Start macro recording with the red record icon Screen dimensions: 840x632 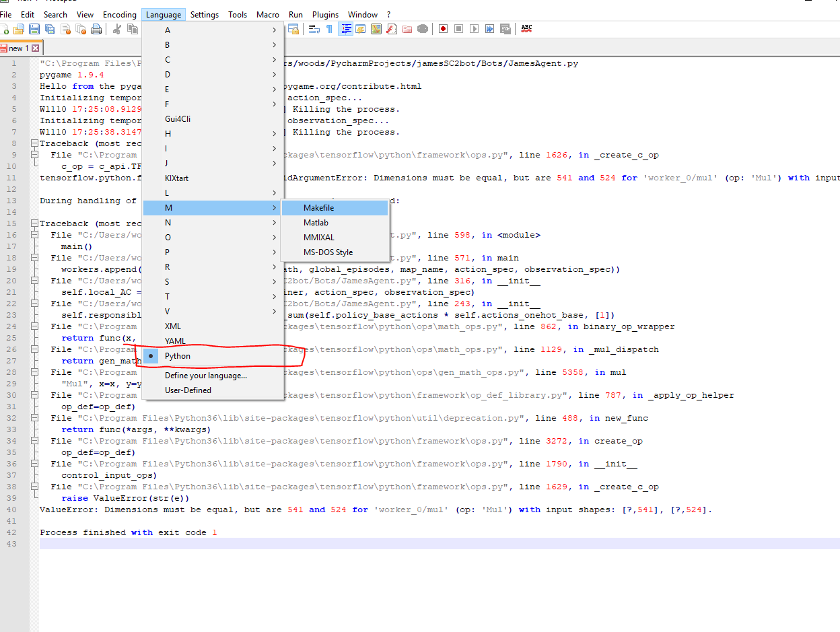click(443, 29)
